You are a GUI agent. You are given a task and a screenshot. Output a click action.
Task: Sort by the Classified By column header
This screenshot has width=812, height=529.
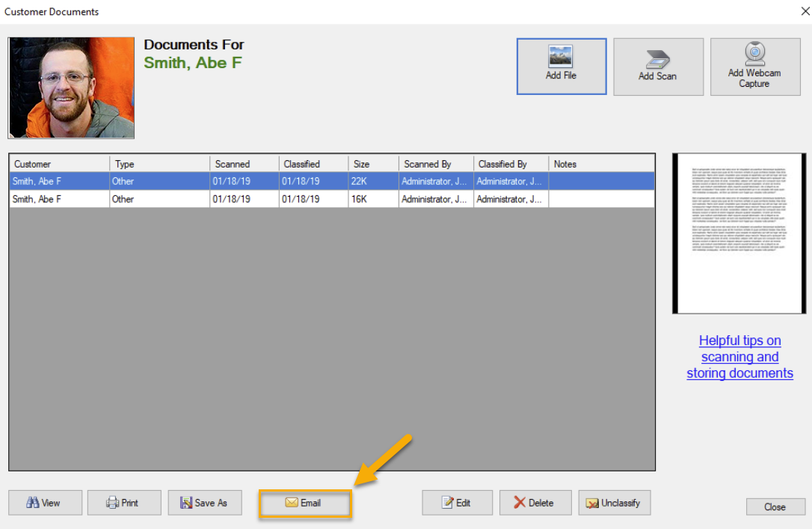coord(511,164)
